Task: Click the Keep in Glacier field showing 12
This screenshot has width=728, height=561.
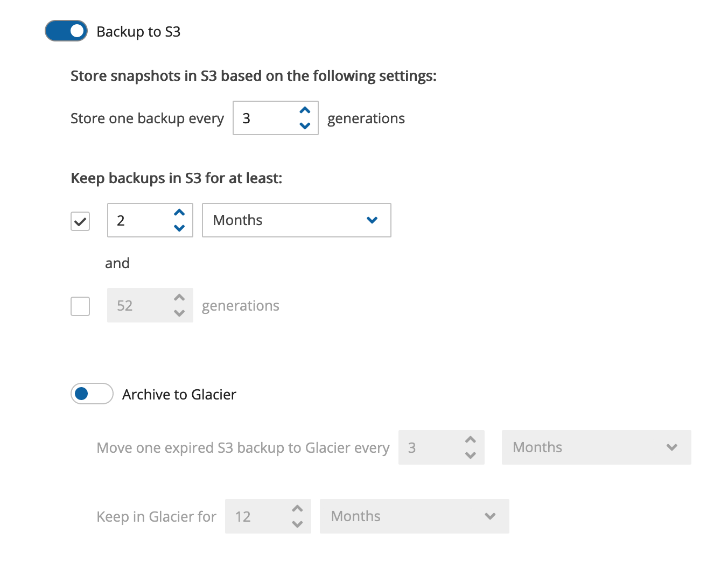Action: point(256,517)
